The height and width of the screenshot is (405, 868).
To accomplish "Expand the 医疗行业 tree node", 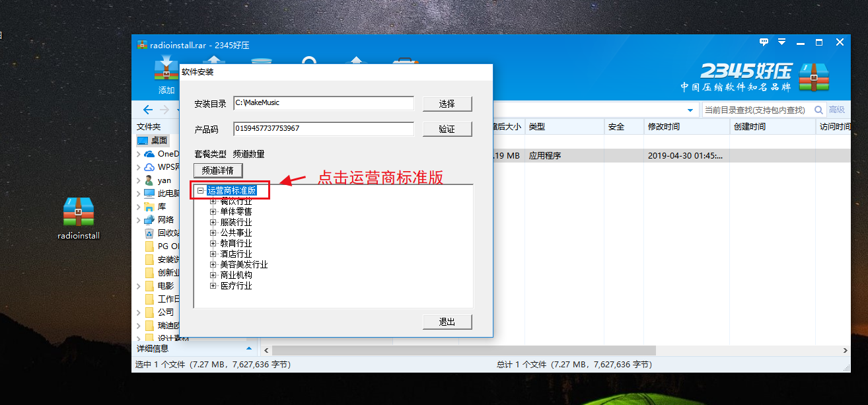I will point(213,285).
